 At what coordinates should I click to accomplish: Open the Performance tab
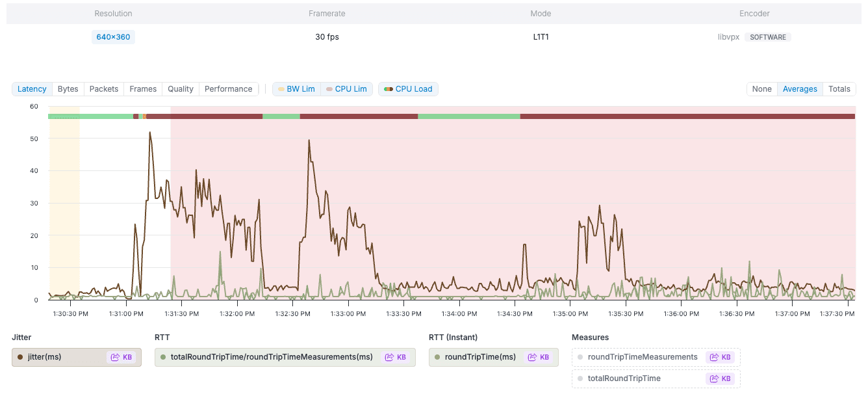[x=228, y=88]
